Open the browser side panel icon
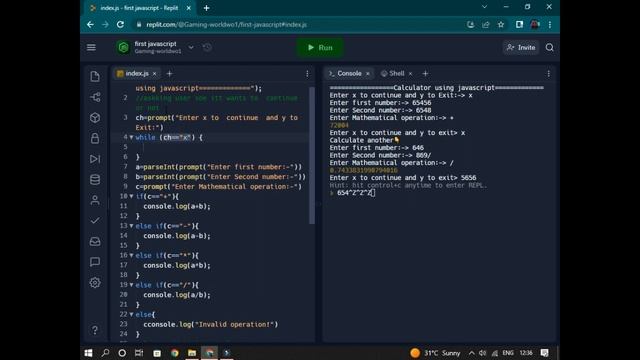The height and width of the screenshot is (360, 640). click(519, 24)
